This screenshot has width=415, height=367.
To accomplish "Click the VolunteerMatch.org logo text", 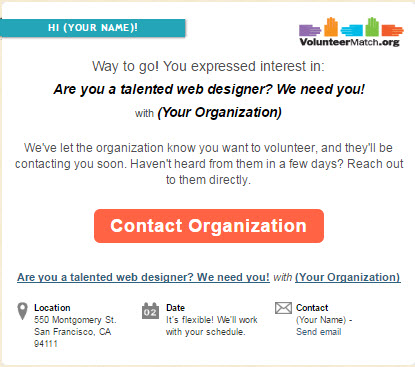I will (x=349, y=42).
